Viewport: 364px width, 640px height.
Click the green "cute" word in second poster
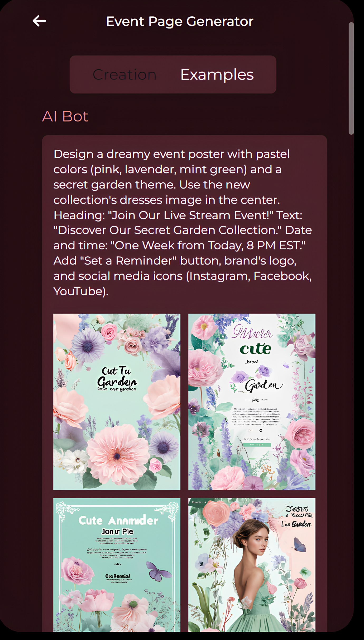coord(255,349)
